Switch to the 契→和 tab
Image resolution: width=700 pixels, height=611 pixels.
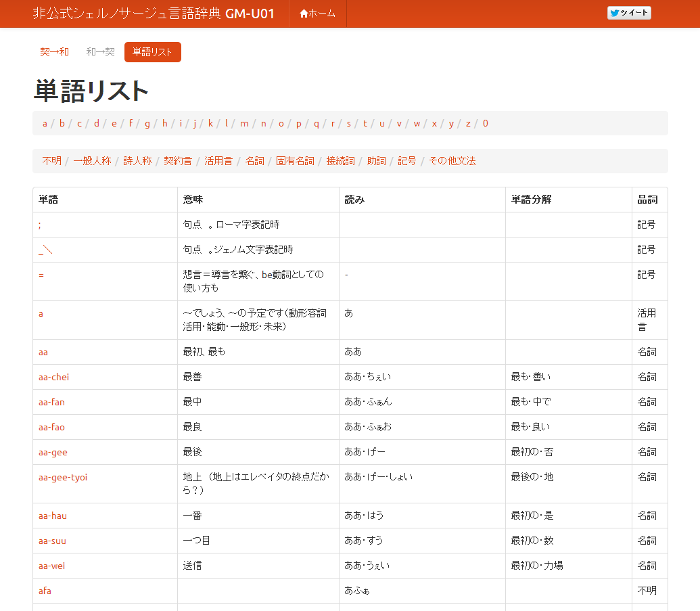click(x=55, y=52)
